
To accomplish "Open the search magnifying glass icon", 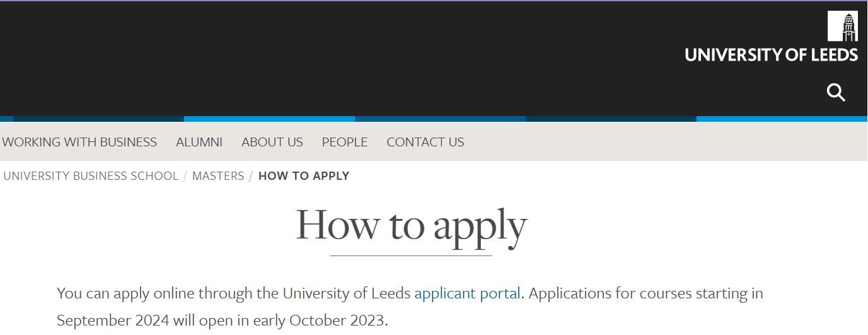I will click(836, 93).
